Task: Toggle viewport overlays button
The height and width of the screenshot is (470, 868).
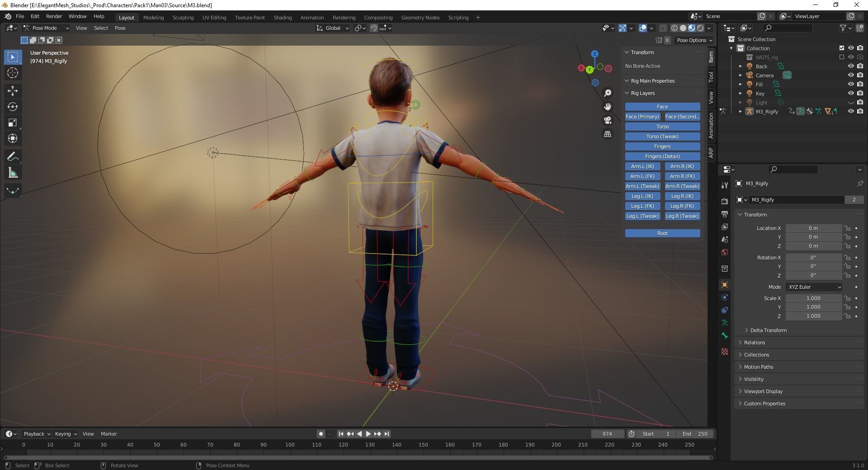Action: pyautogui.click(x=643, y=28)
